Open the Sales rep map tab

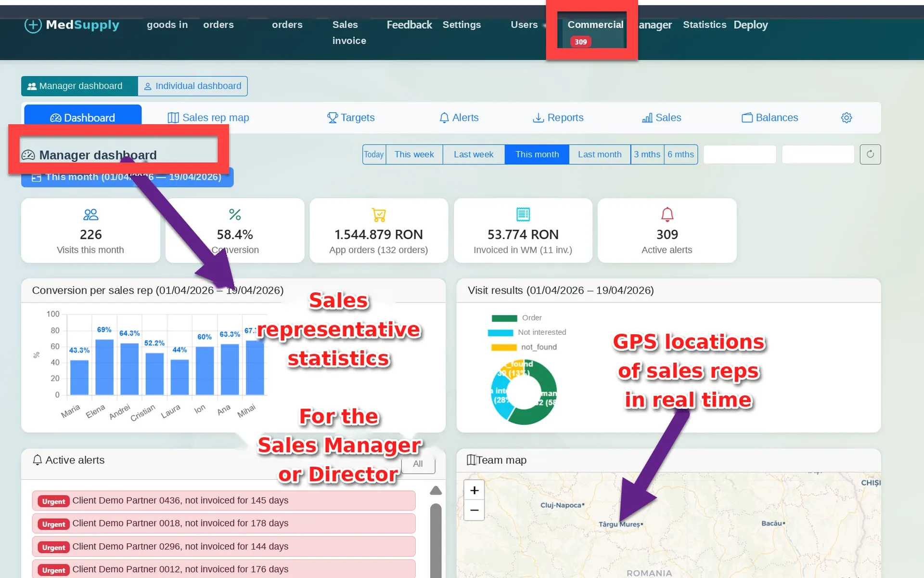click(208, 118)
